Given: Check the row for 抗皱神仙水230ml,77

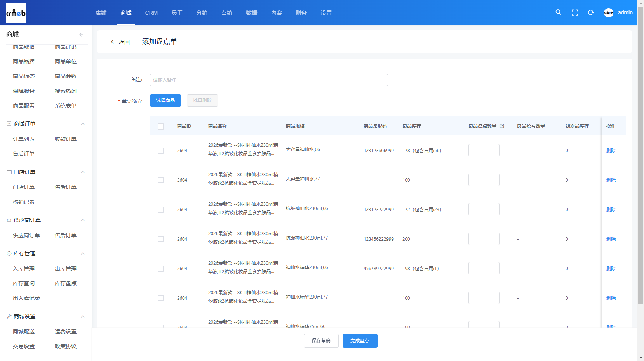Looking at the screenshot, I should 161,239.
